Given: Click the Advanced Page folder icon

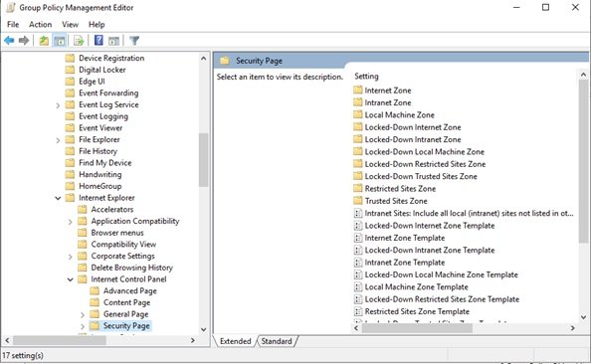Looking at the screenshot, I should point(95,290).
